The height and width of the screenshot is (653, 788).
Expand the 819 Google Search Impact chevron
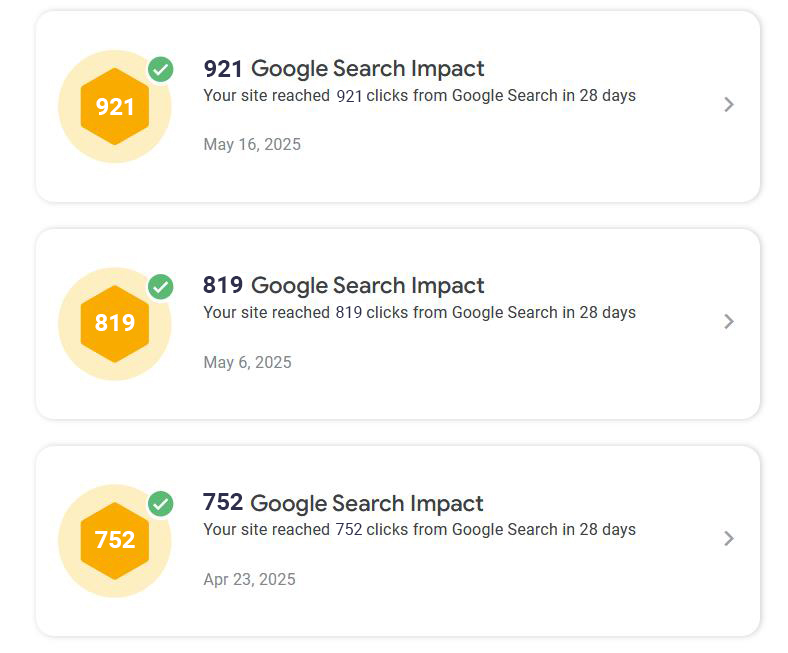[729, 321]
